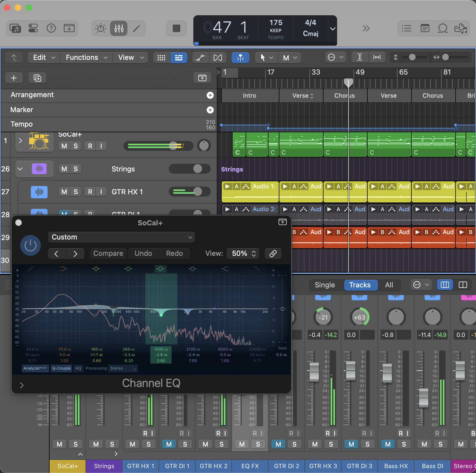
Task: Click the duplicate track icon
Action: point(37,78)
